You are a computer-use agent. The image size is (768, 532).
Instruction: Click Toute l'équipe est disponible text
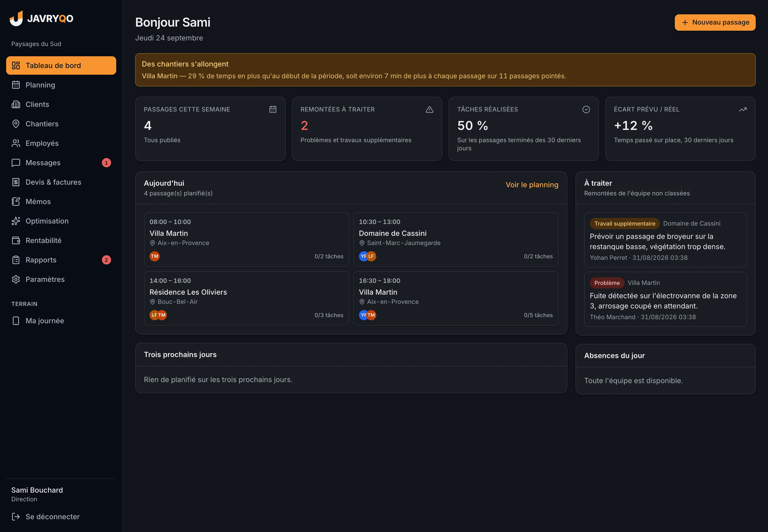pyautogui.click(x=633, y=380)
